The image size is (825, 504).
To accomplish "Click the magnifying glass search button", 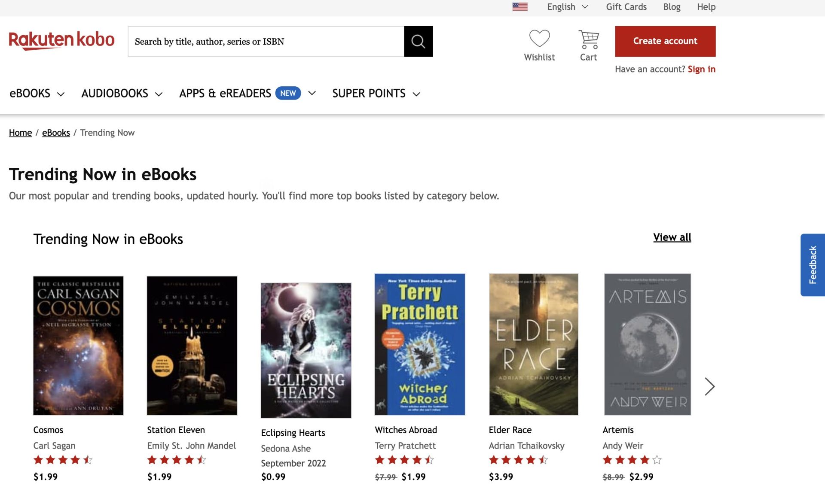I will click(x=418, y=41).
